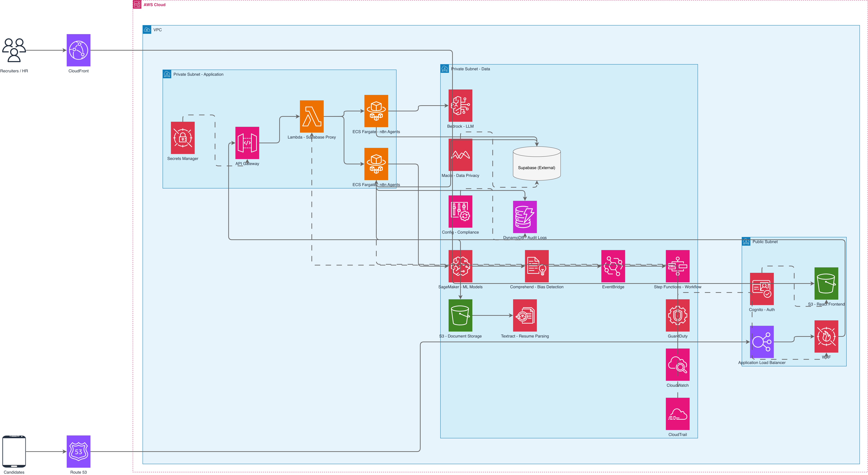
Task: Click the CloudFront icon
Action: [x=79, y=50]
